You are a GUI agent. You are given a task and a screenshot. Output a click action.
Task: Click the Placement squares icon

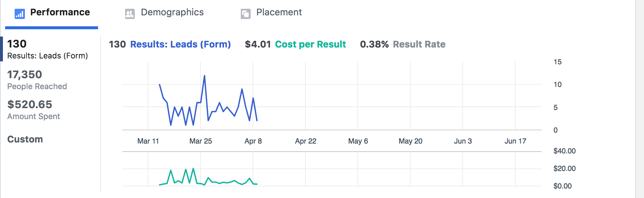point(246,14)
